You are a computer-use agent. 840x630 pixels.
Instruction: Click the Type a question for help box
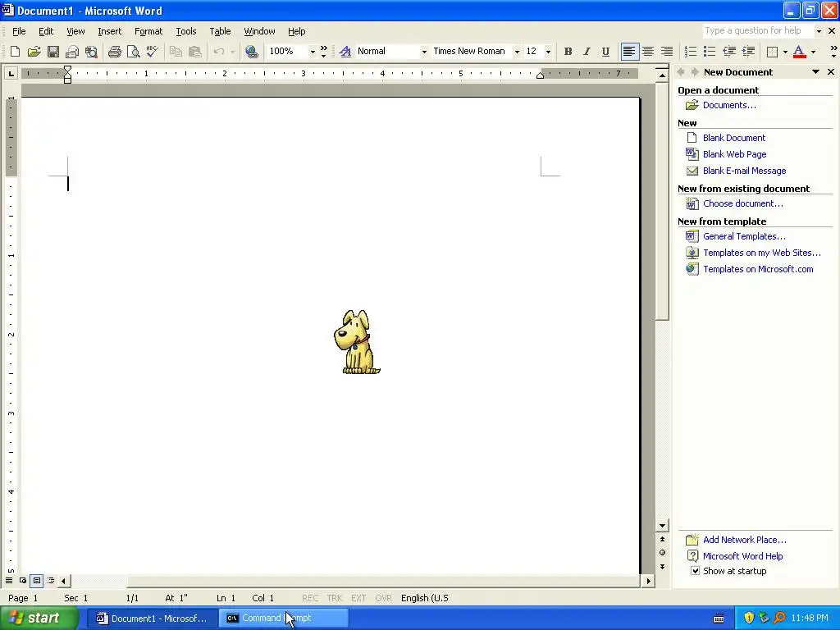(758, 31)
